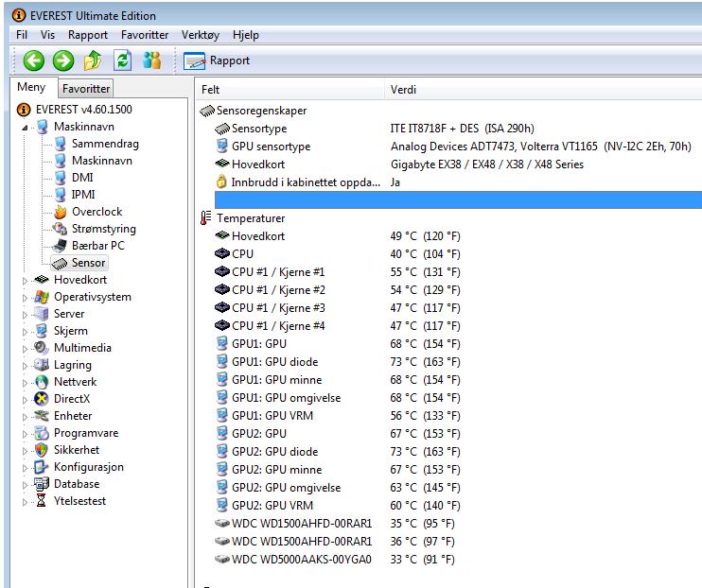Image resolution: width=702 pixels, height=588 pixels.
Task: Expand the Nettverk tree node
Action: 25,383
